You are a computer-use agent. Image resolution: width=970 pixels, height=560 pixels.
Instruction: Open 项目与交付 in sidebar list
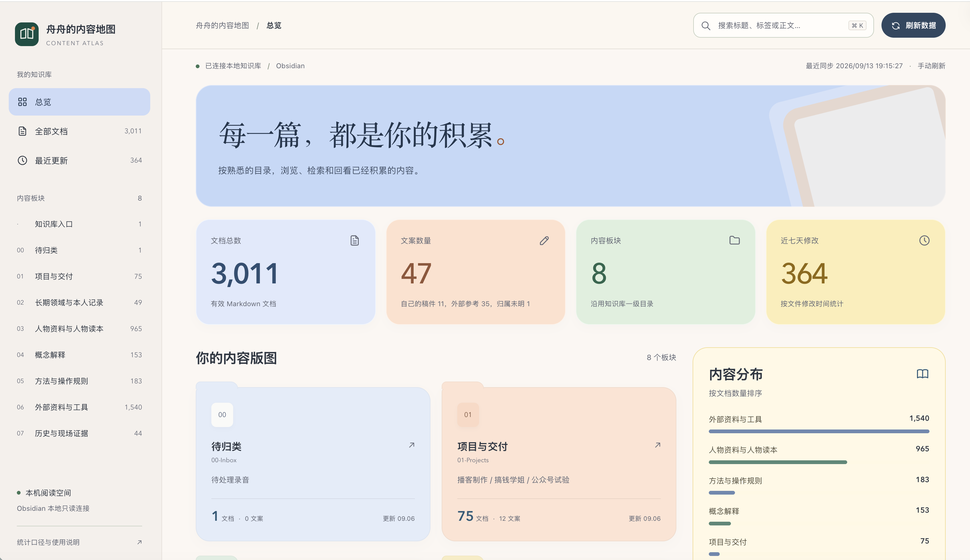79,277
